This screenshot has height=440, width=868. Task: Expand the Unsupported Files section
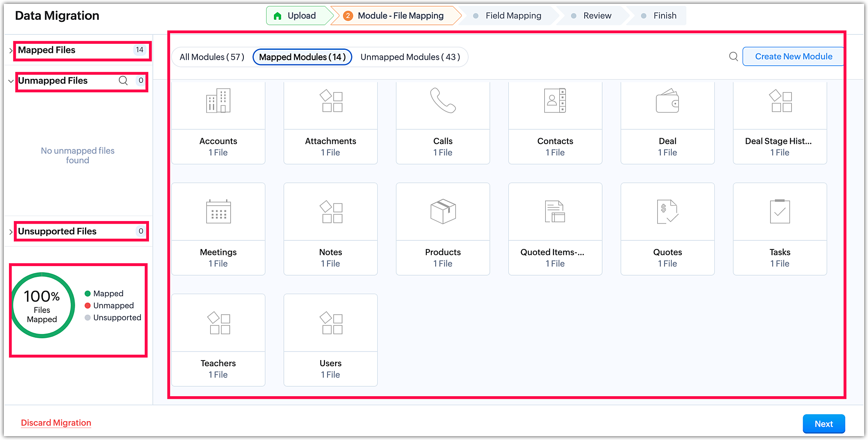tap(11, 232)
